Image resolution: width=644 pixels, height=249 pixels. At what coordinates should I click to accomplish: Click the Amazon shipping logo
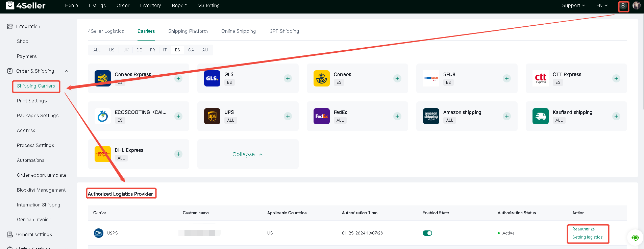431,116
